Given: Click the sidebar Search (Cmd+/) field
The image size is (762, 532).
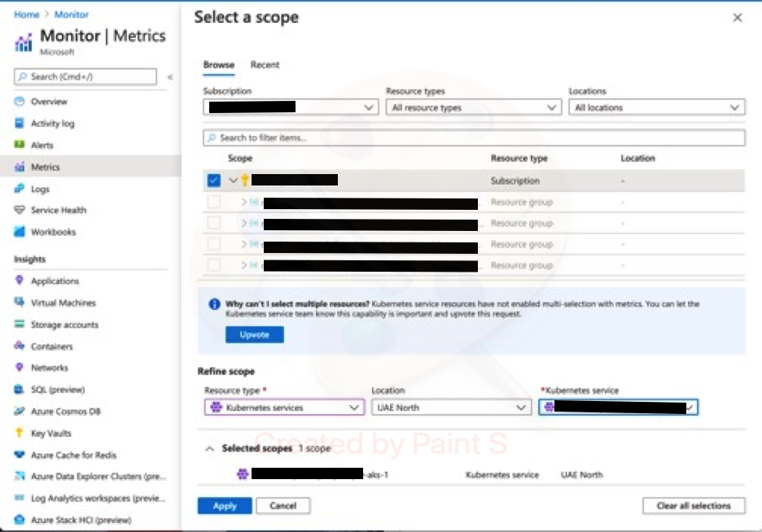Looking at the screenshot, I should coord(85,76).
